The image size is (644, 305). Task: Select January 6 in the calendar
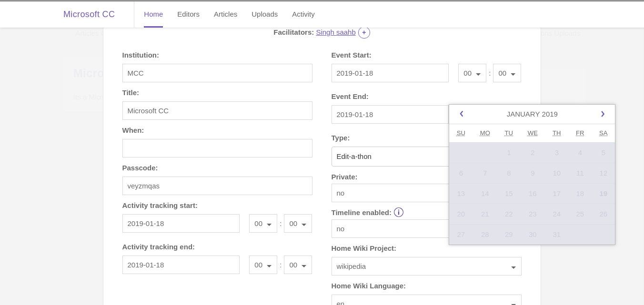click(461, 173)
